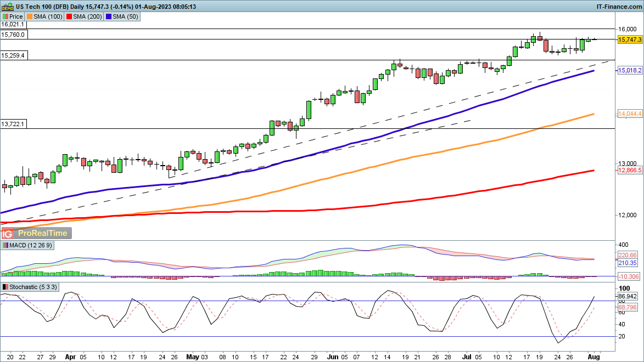Screen dimensions: 644x362
Task: Click the May label on the time axis
Action: click(x=193, y=357)
